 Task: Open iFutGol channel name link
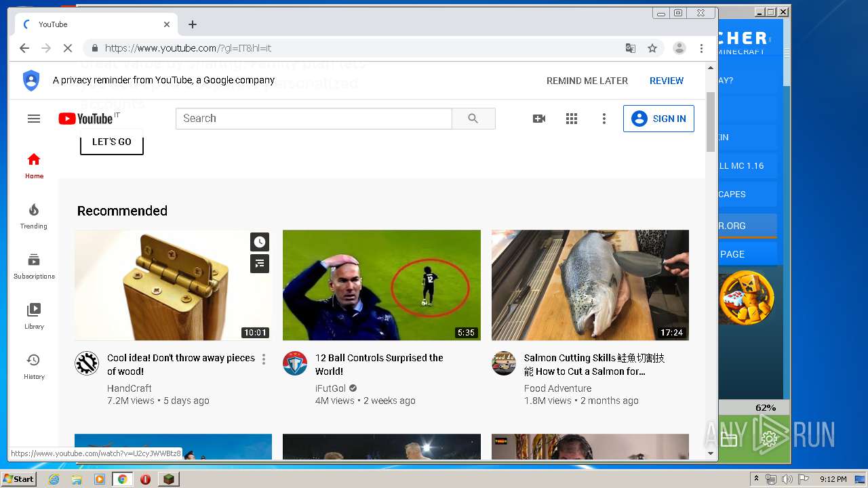[x=331, y=388]
